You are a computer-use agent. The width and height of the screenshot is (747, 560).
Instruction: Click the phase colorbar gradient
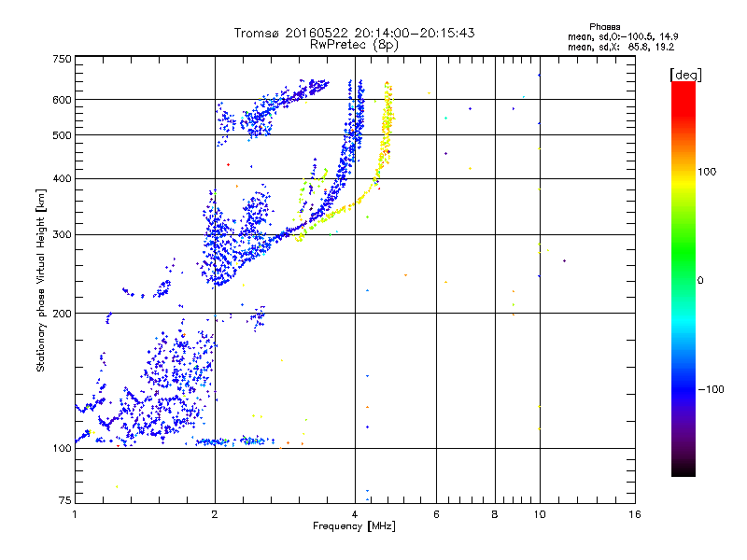tap(684, 278)
